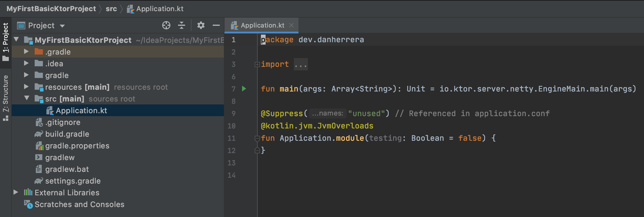Run main function with green gutter arrow
644x217 pixels.
point(244,89)
